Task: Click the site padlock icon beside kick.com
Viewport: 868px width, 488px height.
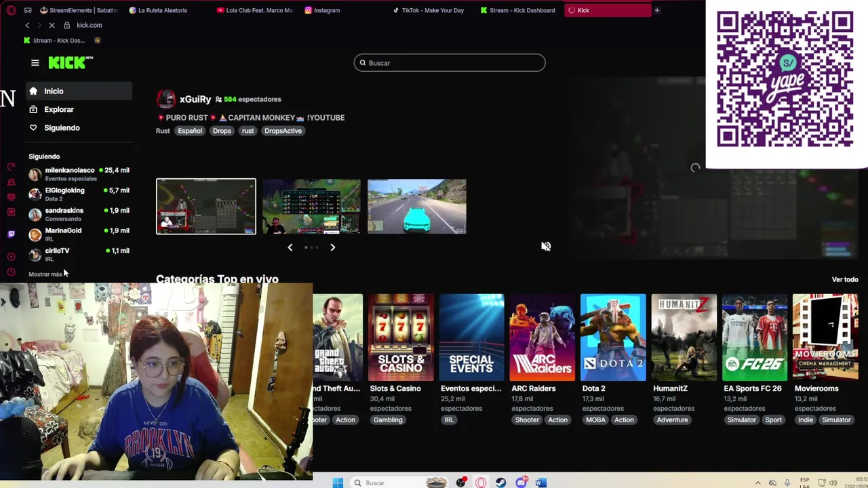Action: 66,25
